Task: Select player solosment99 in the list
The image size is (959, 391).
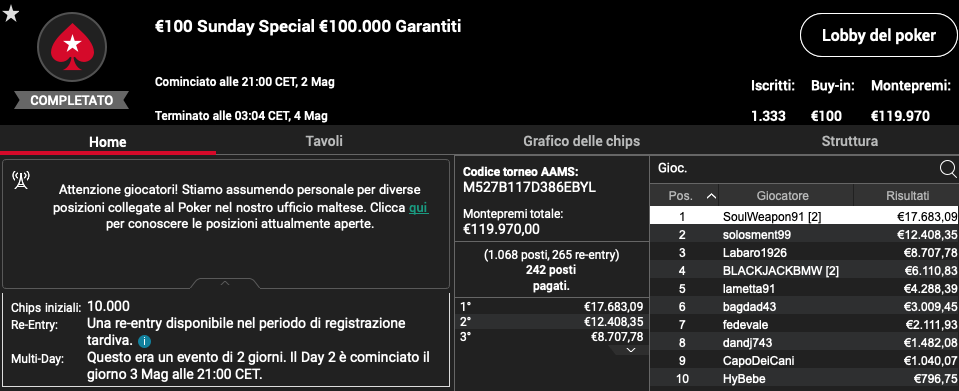Action: (804, 234)
